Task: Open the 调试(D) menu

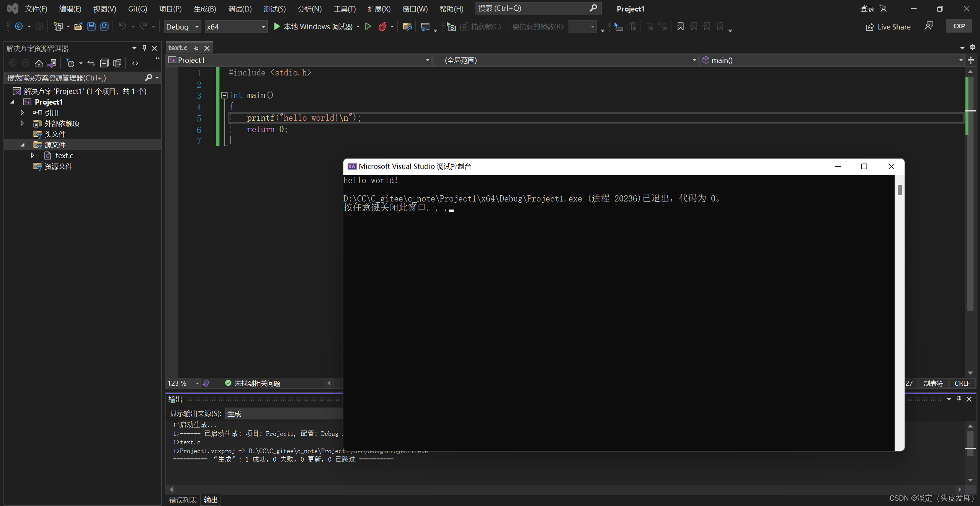Action: pos(240,9)
